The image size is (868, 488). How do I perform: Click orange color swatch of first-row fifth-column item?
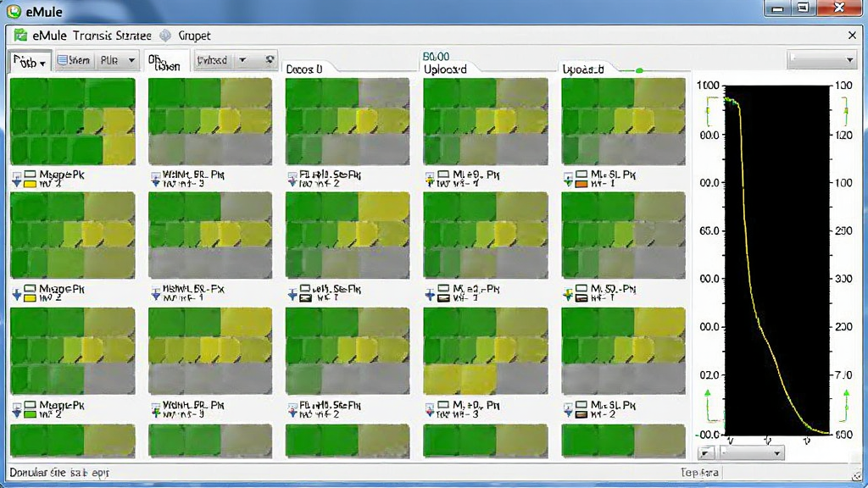(581, 184)
